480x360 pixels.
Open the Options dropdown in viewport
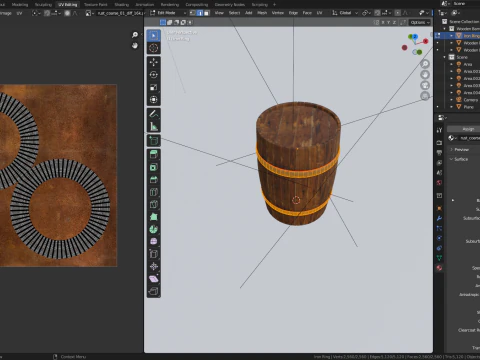pyautogui.click(x=420, y=22)
